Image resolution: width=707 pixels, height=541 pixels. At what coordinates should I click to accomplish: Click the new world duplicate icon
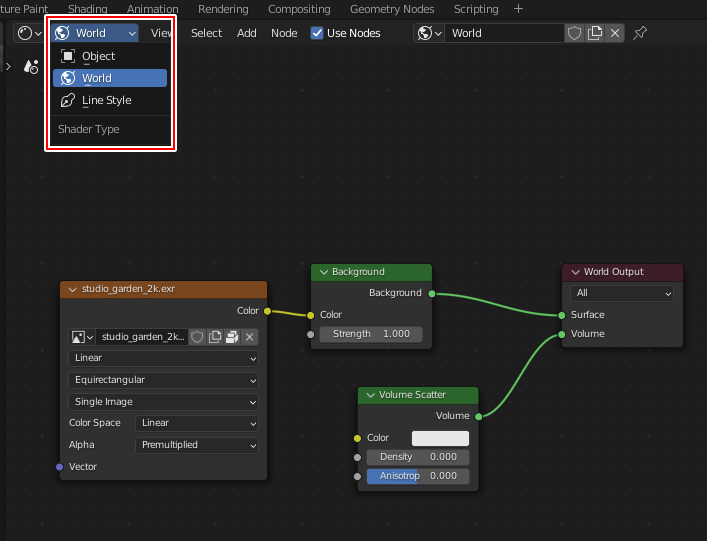click(x=595, y=33)
